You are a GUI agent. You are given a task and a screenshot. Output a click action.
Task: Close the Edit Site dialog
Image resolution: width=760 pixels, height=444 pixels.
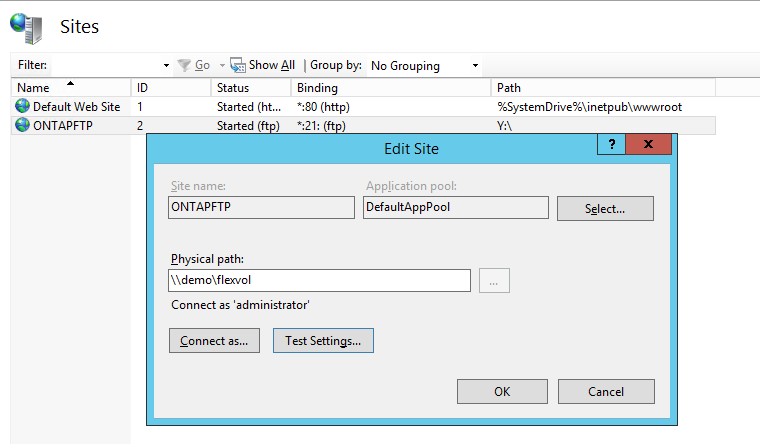649,144
